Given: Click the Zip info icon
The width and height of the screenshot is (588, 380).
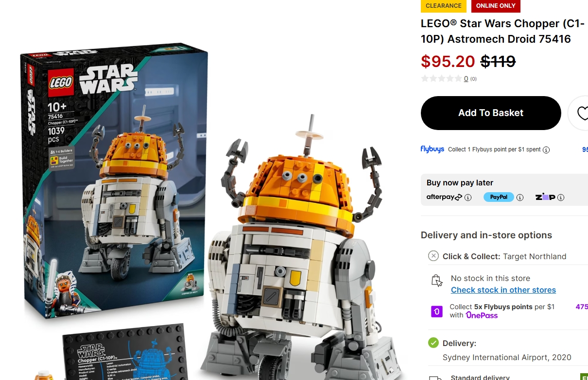Looking at the screenshot, I should point(561,198).
